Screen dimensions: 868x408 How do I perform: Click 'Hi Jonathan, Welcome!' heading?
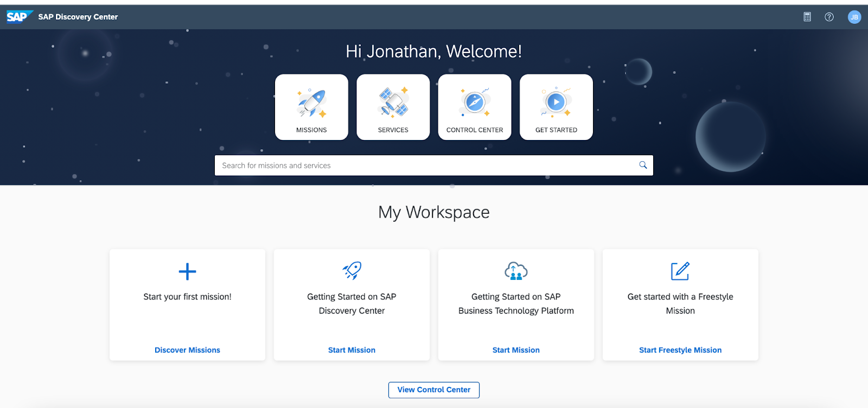click(x=434, y=52)
